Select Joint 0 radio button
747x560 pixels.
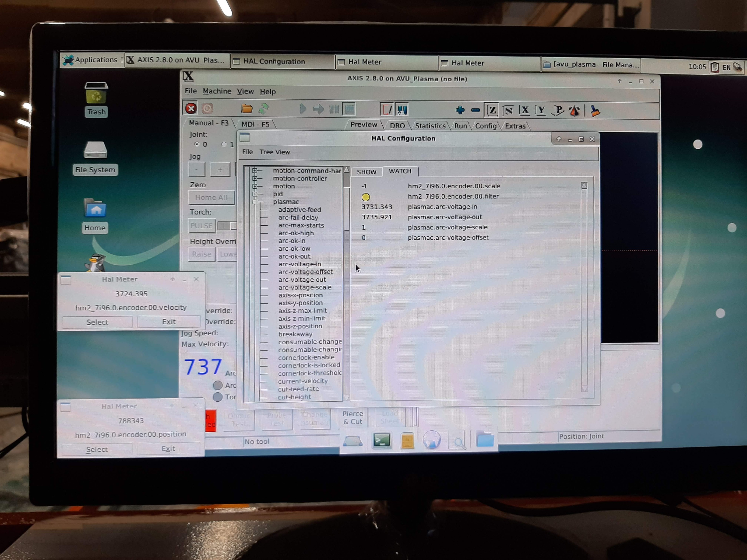coord(197,144)
